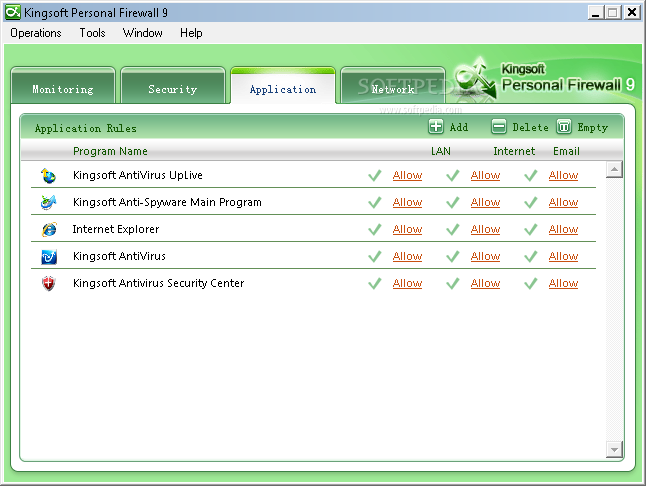Viewport: 646px width, 486px height.
Task: Toggle LAN Allow link for Kingsoft AntiVirus row
Action: [407, 257]
